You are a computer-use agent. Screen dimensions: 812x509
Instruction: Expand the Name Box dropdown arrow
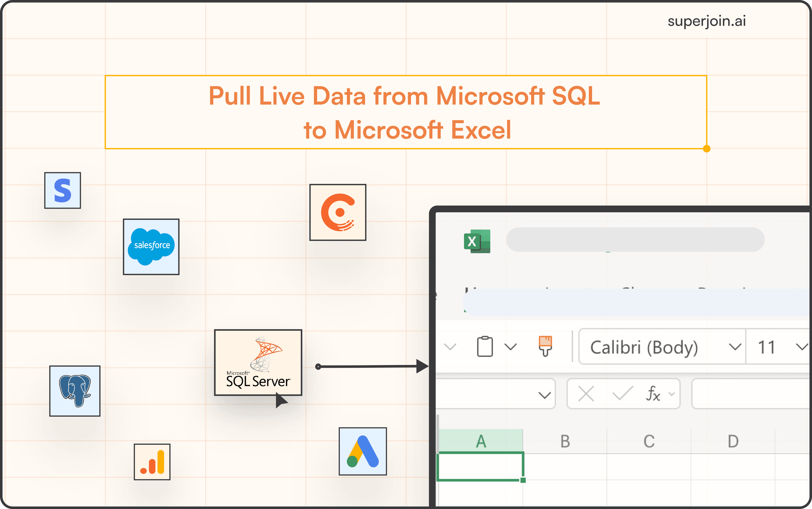[545, 395]
